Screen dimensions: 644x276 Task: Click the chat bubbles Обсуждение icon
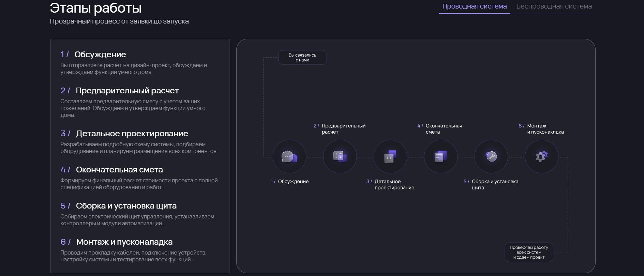[x=289, y=157]
